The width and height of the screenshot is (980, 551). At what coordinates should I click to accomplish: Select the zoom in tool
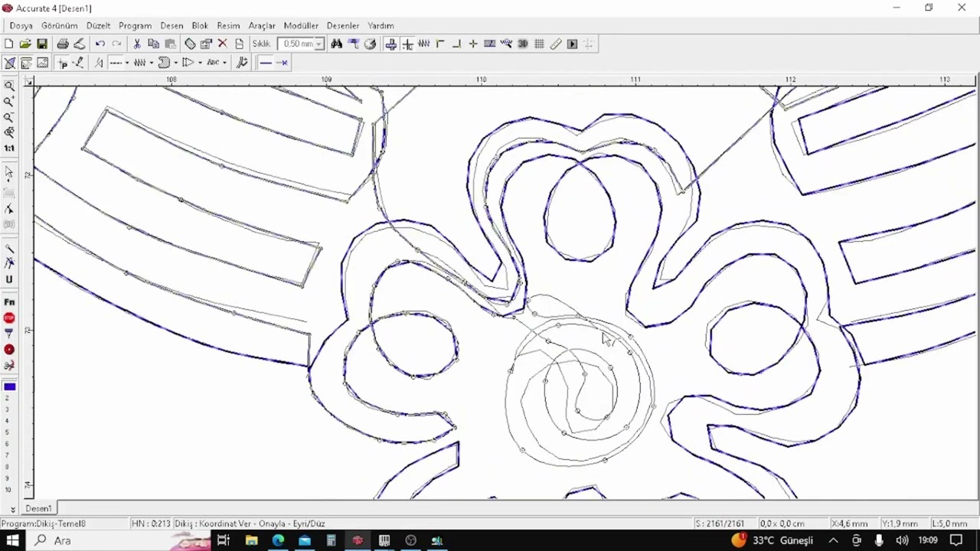[9, 101]
